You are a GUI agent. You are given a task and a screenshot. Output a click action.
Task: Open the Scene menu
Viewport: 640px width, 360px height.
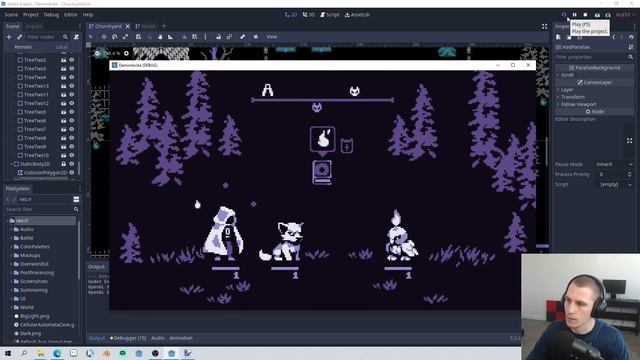click(x=11, y=15)
